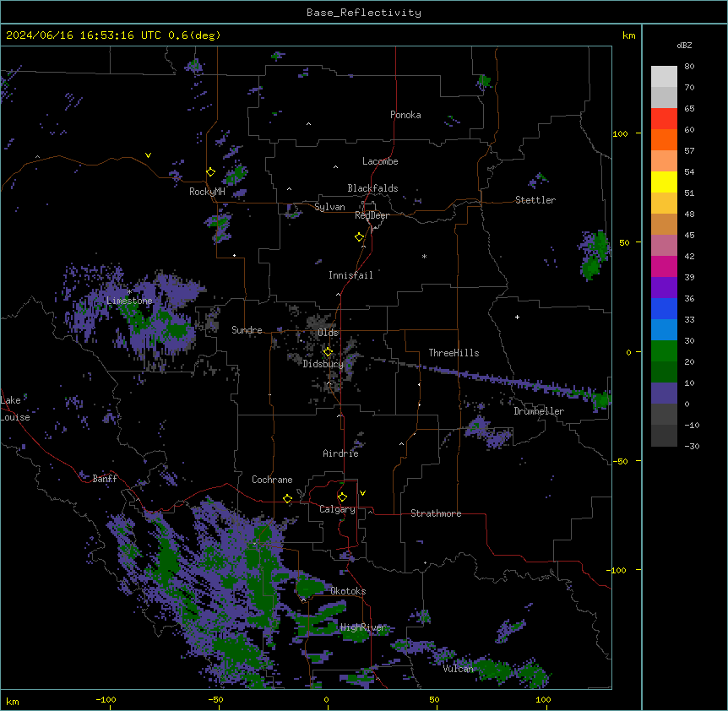Click the yellow marker above Calgary label
Image resolution: width=728 pixels, height=711 pixels.
pos(342,497)
